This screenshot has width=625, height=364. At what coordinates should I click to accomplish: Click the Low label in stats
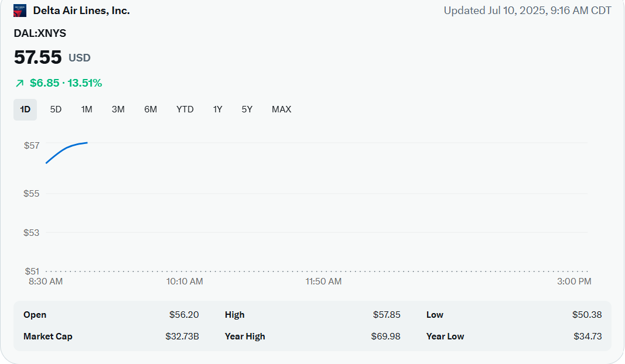pyautogui.click(x=435, y=315)
